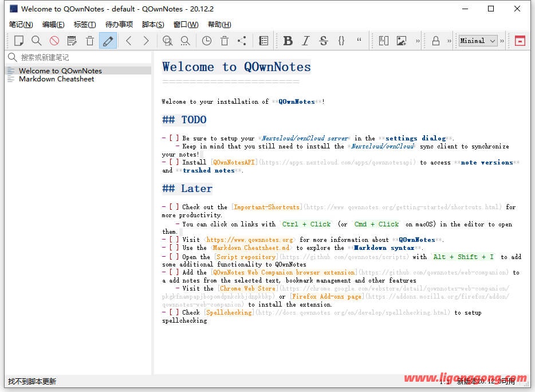Screen dimensions: 535x392
Task: Open the 编辑(E) menu
Action: pyautogui.click(x=53, y=24)
